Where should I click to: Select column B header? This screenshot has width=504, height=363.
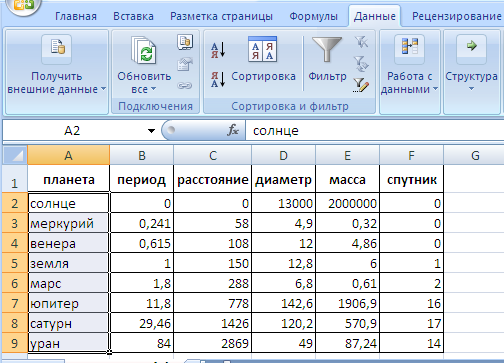[x=142, y=155]
